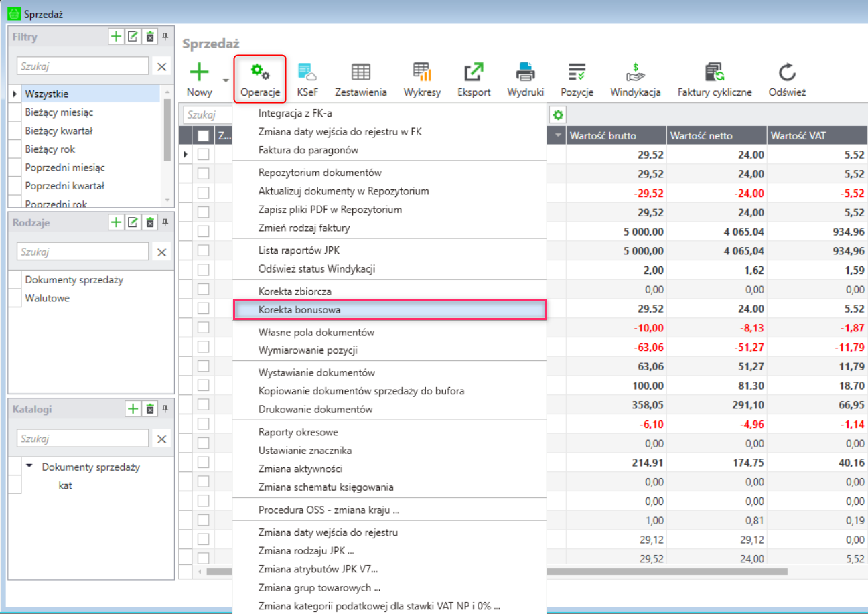Viewport: 868px width, 614px height.
Task: Add a new catalog in Katalogi panel
Action: 133,408
